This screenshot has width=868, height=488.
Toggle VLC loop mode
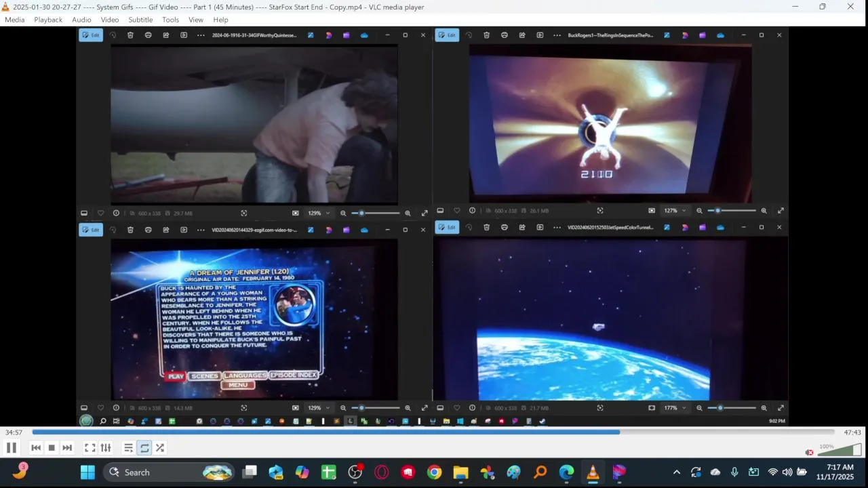point(144,447)
